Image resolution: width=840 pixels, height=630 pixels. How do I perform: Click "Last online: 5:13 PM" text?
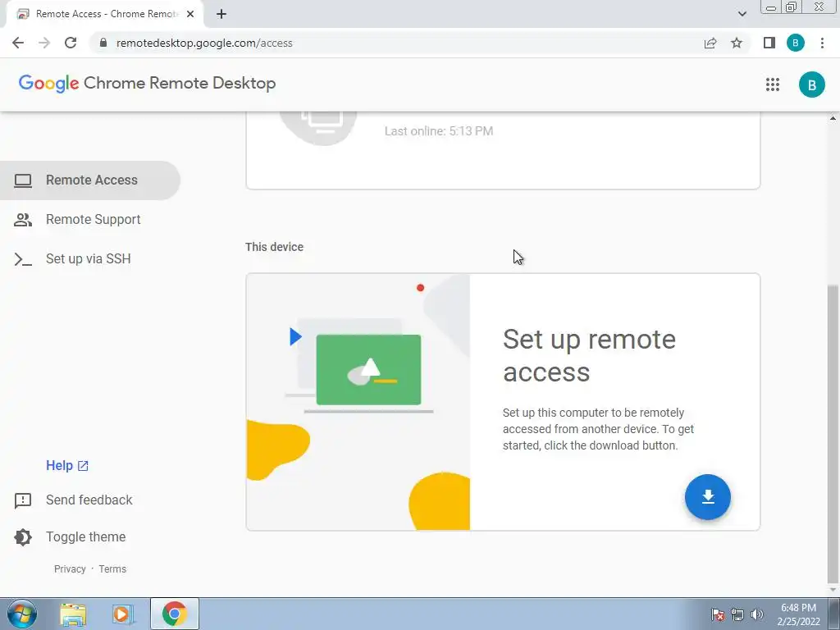439,131
